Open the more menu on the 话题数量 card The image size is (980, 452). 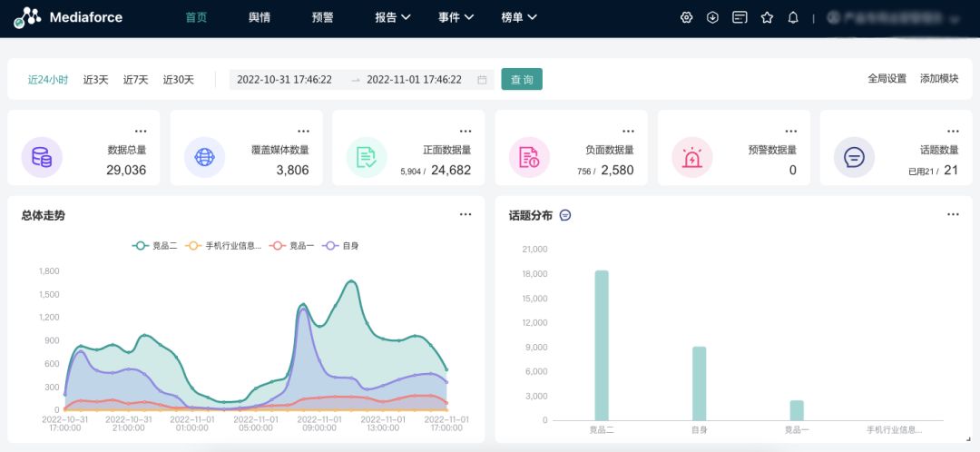click(953, 132)
